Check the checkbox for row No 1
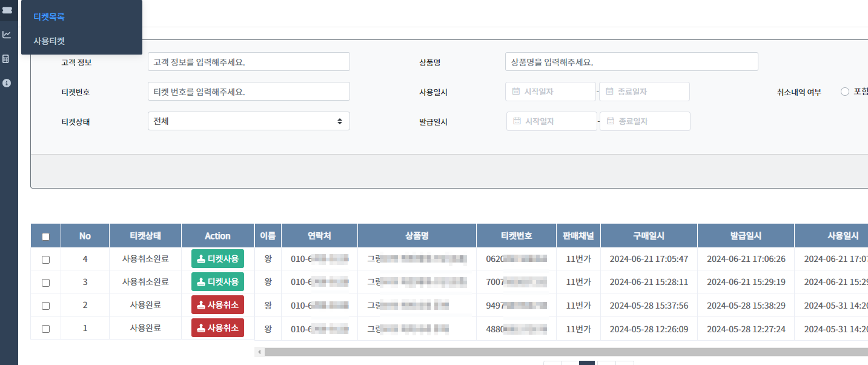Viewport: 868px width, 365px height. (46, 329)
